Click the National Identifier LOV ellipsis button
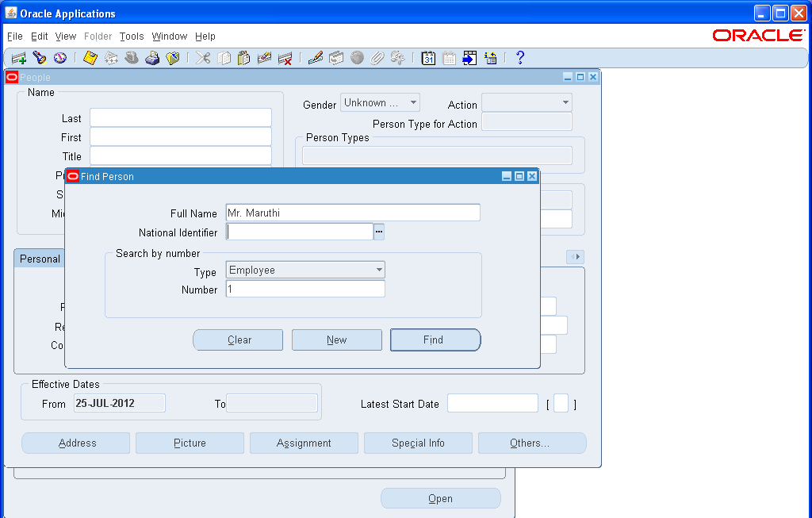 [378, 231]
